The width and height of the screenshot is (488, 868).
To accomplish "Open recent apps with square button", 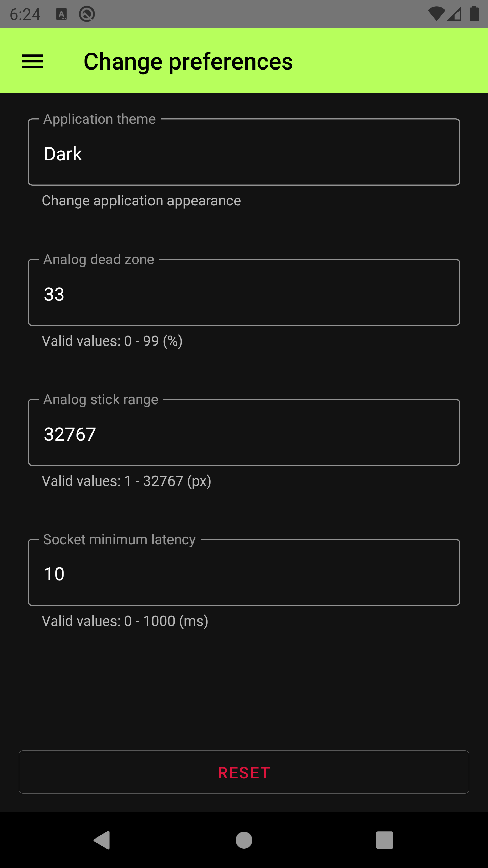I will [x=384, y=840].
